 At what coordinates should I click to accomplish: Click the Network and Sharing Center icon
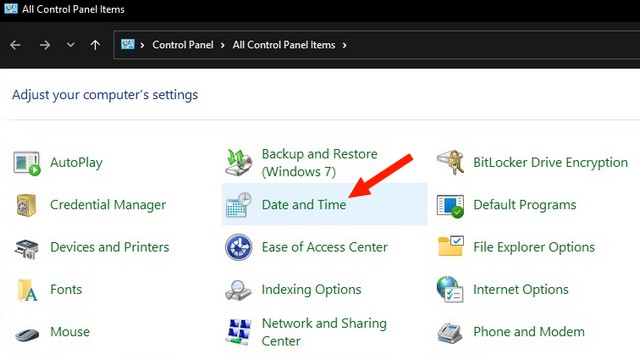(238, 332)
